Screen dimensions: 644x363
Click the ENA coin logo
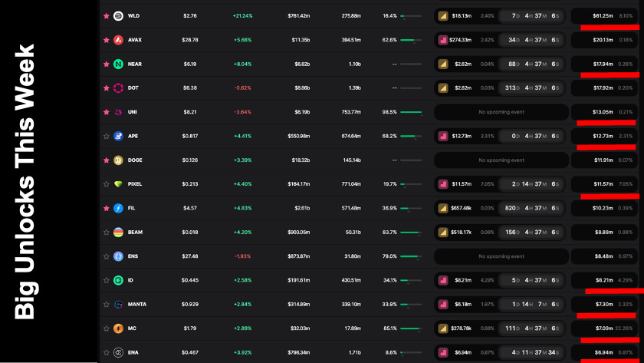[118, 352]
